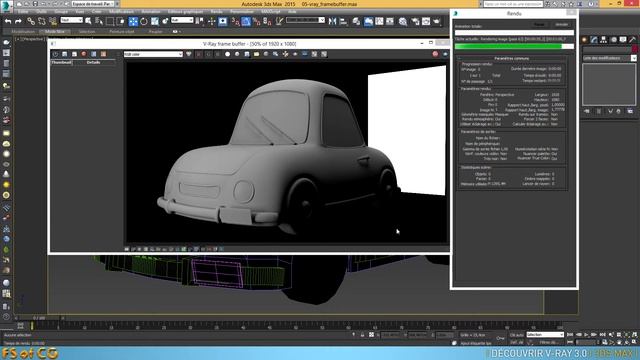Open the Material Editor
Screen dimensions: 640x360
(x=403, y=21)
